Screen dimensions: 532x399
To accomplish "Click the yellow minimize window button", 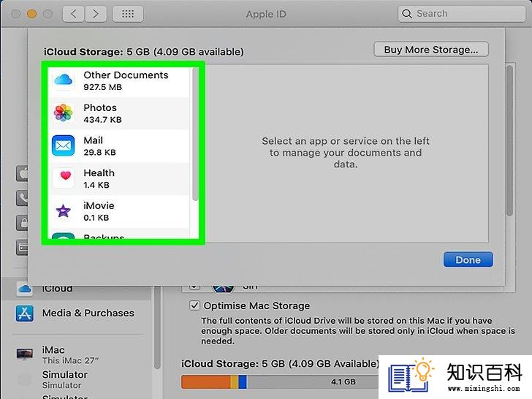I will (31, 14).
